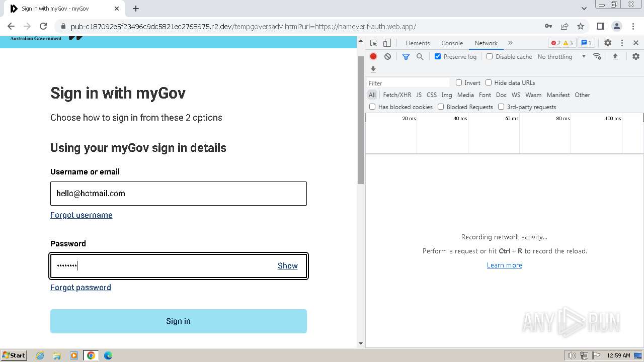Check the Invert filter checkbox
Viewport: 644px width, 362px height.
click(x=459, y=82)
